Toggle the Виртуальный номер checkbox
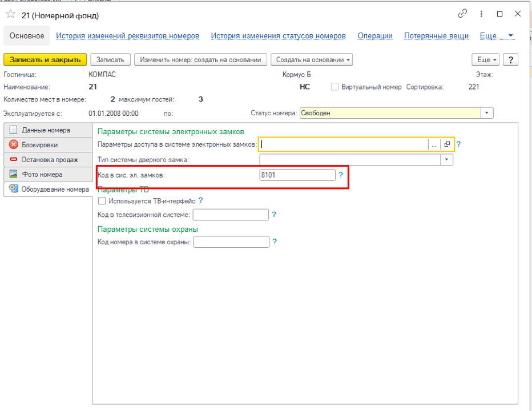The height and width of the screenshot is (411, 532). click(334, 87)
